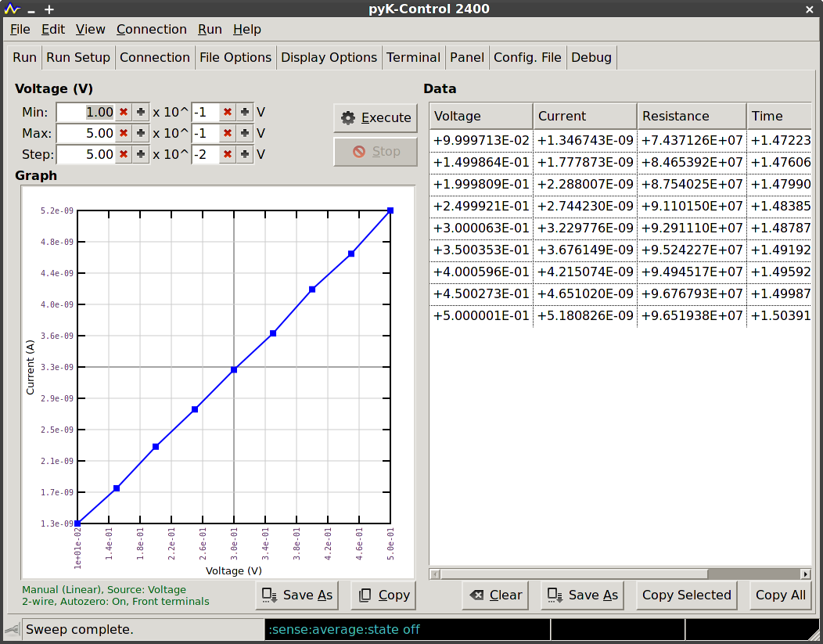Select the voltage cell +9.999713E-02
Viewport: 823px width, 644px height.
click(481, 140)
